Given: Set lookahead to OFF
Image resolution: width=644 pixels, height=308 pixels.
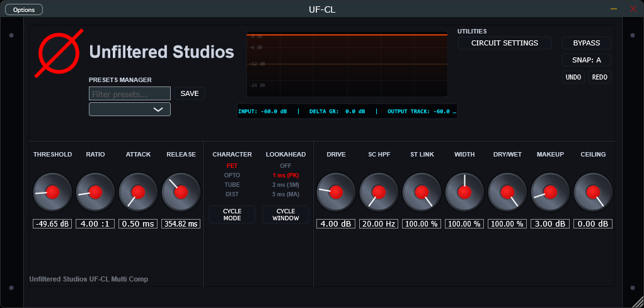Looking at the screenshot, I should [x=285, y=166].
